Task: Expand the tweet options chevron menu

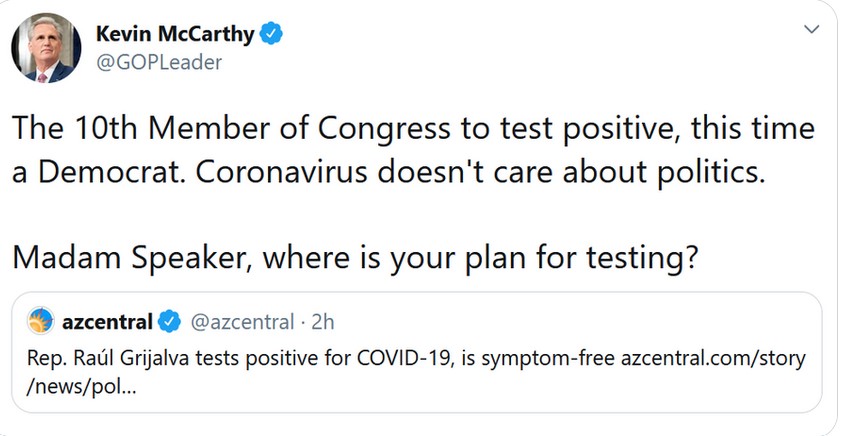Action: 811,29
